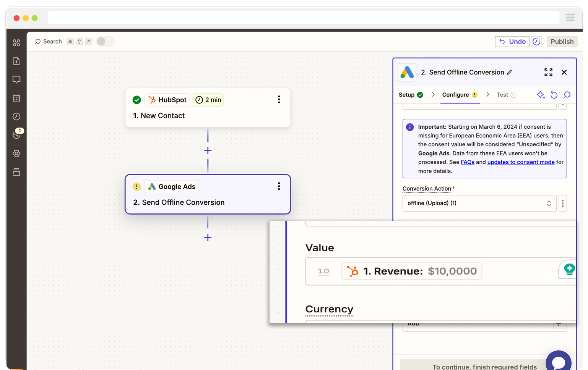Click the Conversion Action label
This screenshot has height=370, width=588.
427,189
